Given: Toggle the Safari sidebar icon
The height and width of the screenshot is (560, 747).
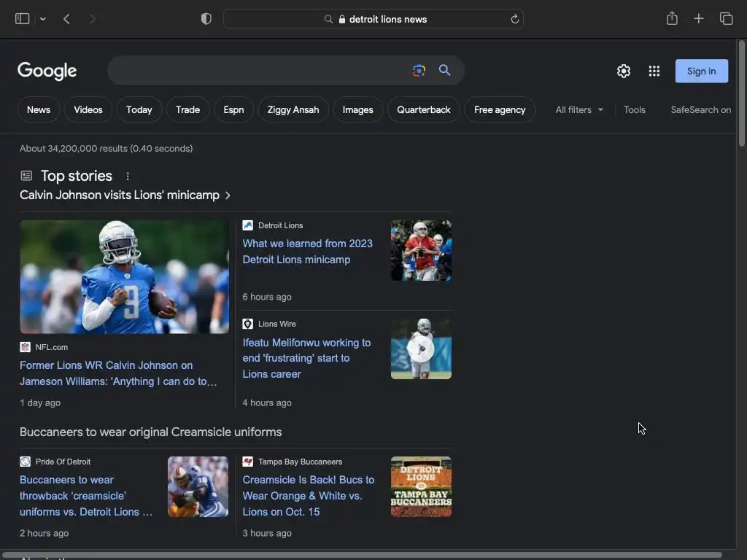Looking at the screenshot, I should [x=23, y=19].
